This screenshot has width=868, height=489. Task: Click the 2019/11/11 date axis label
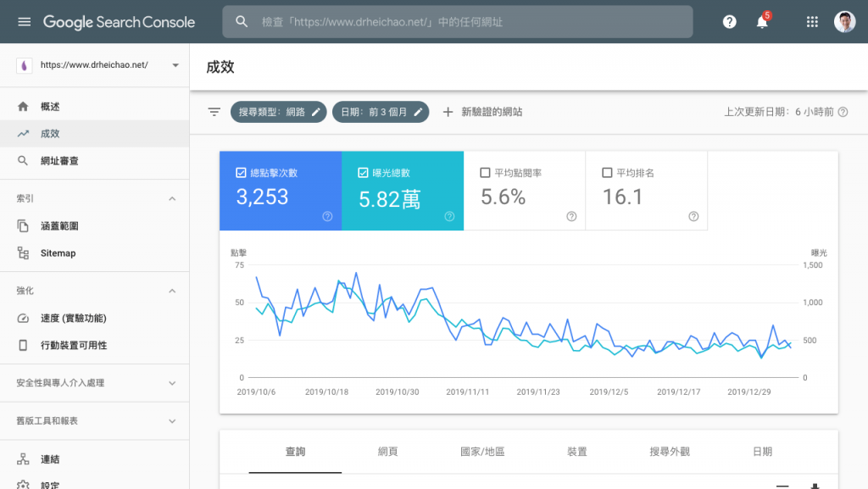(467, 392)
